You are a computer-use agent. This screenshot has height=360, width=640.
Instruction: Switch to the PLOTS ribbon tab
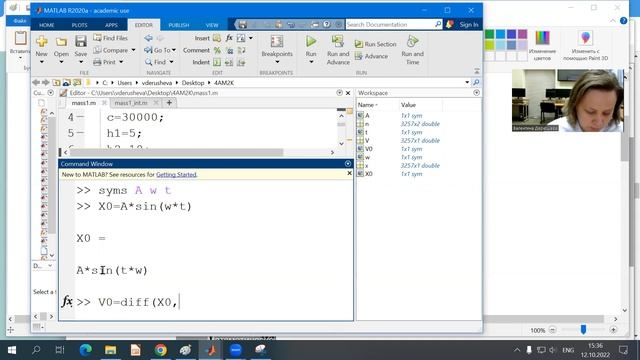[79, 25]
